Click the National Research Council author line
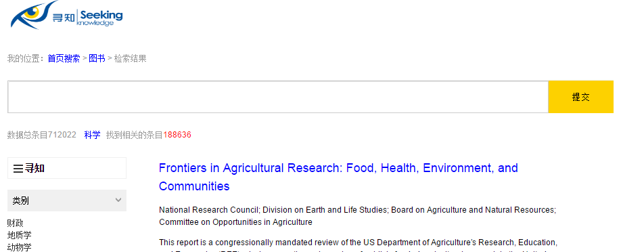 coord(357,216)
